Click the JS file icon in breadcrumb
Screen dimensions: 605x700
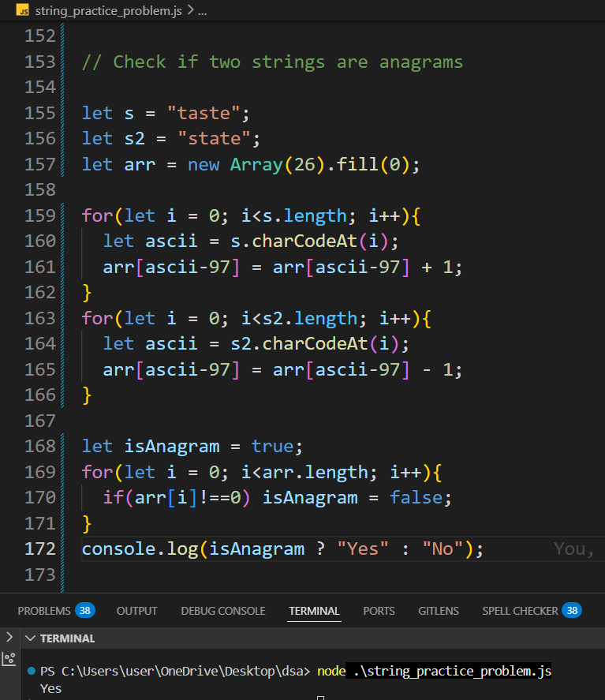click(22, 10)
